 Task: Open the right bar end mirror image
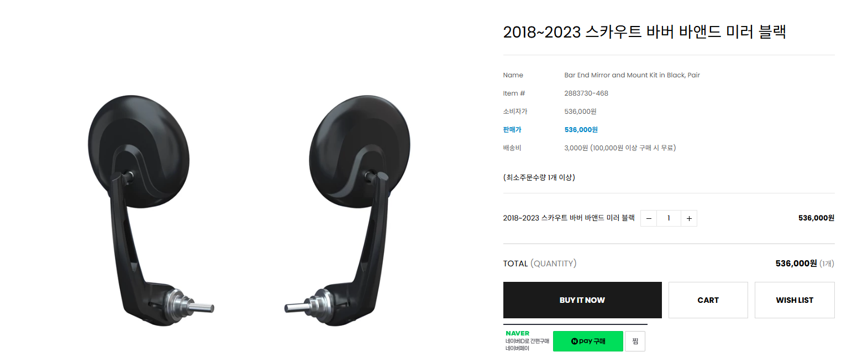351,210
